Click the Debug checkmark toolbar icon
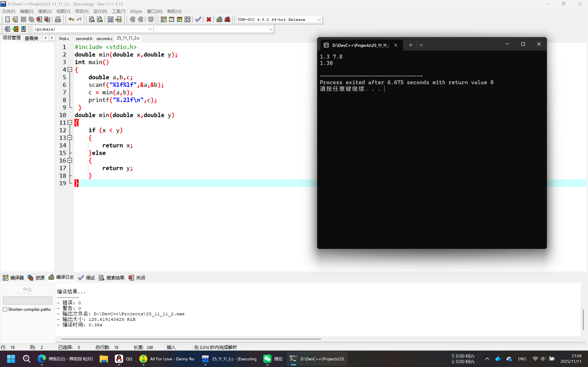 tap(198, 19)
